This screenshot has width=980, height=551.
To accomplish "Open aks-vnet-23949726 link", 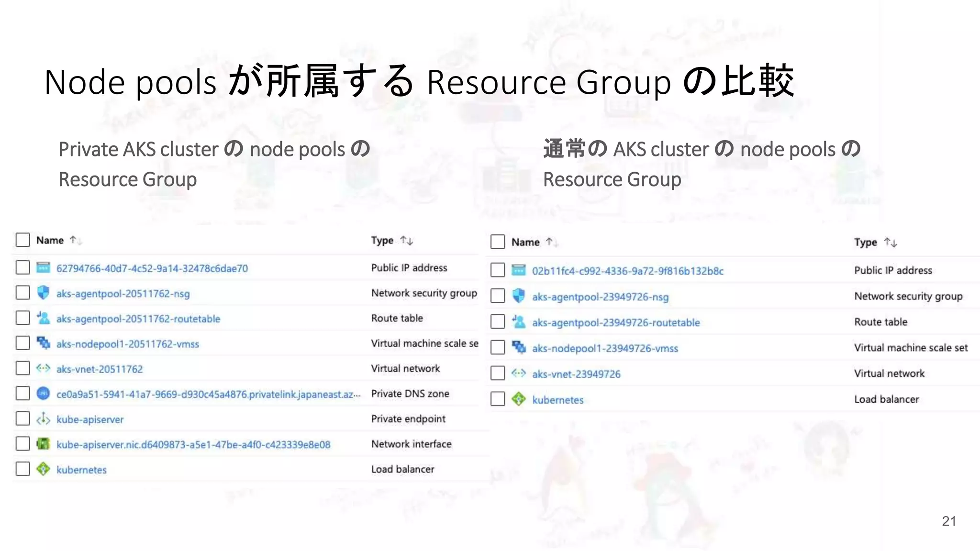I will (576, 374).
